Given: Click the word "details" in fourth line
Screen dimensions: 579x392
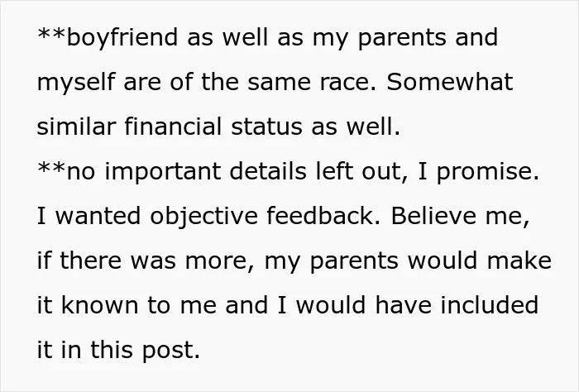Looking at the screenshot, I should 268,171.
